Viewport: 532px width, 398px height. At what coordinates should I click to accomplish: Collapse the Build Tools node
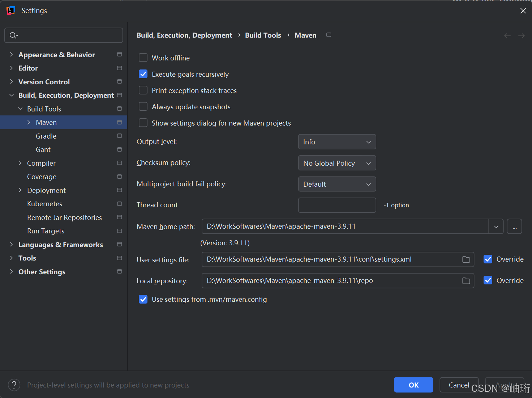pos(20,109)
